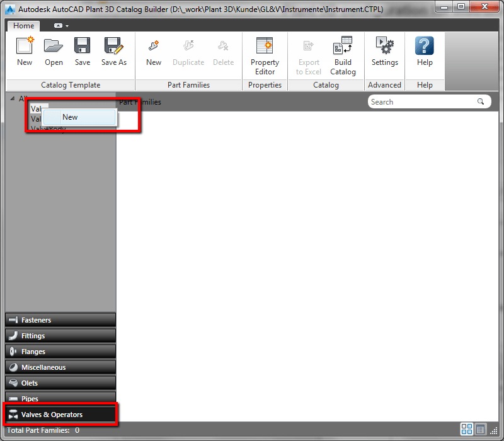Image resolution: width=504 pixels, height=441 pixels.
Task: Click the Advanced group label
Action: point(384,85)
